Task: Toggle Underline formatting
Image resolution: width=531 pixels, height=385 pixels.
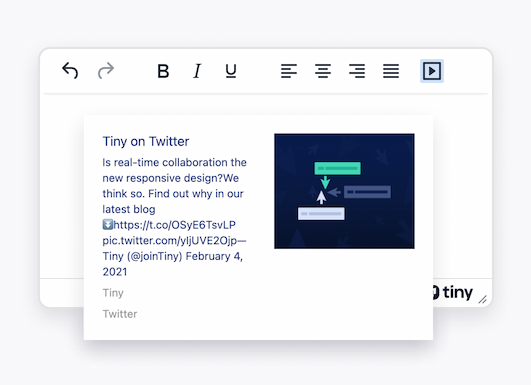Action: (x=231, y=71)
